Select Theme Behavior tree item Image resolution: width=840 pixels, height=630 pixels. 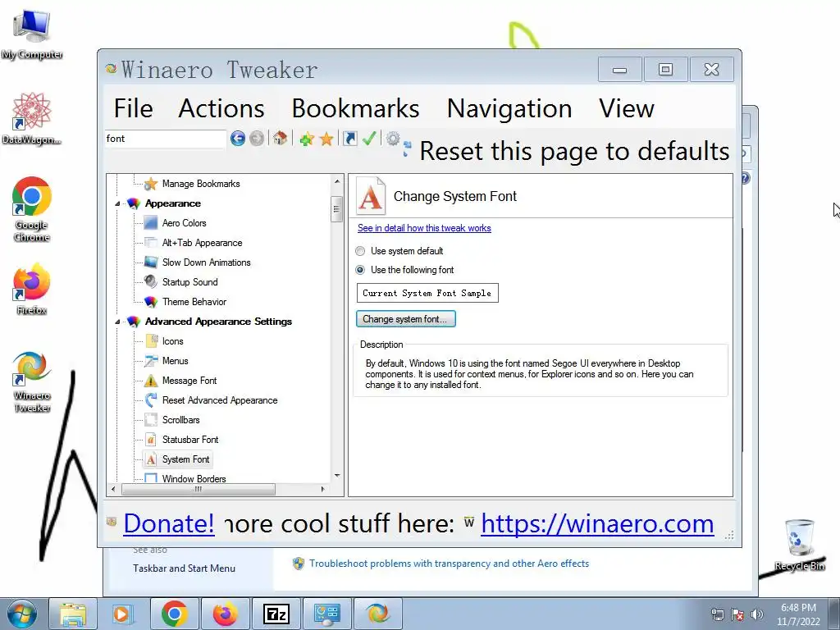194,302
